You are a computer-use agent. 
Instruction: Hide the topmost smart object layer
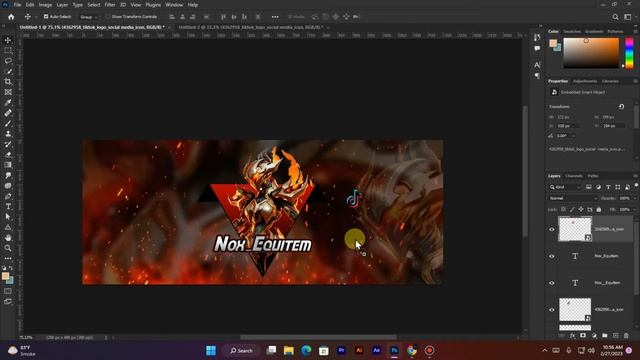(x=552, y=229)
